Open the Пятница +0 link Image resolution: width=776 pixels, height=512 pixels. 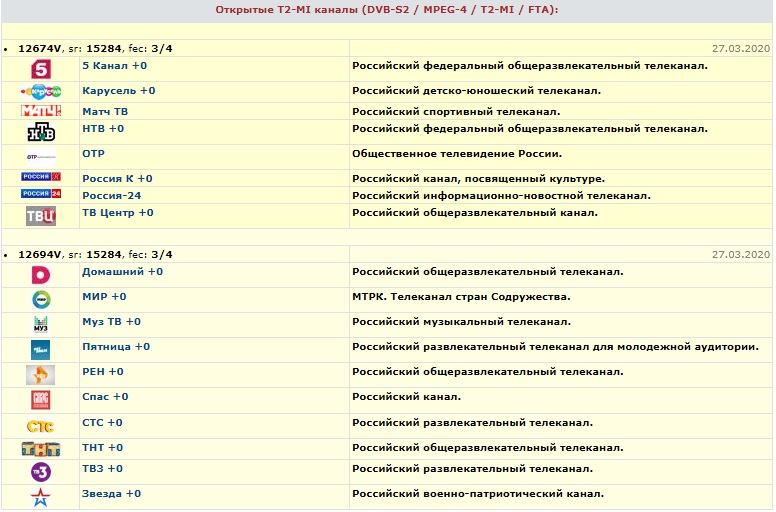click(116, 347)
